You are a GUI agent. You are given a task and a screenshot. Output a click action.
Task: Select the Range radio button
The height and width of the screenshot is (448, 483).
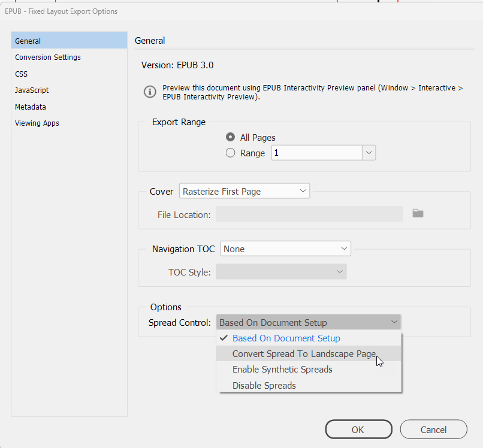click(x=230, y=153)
